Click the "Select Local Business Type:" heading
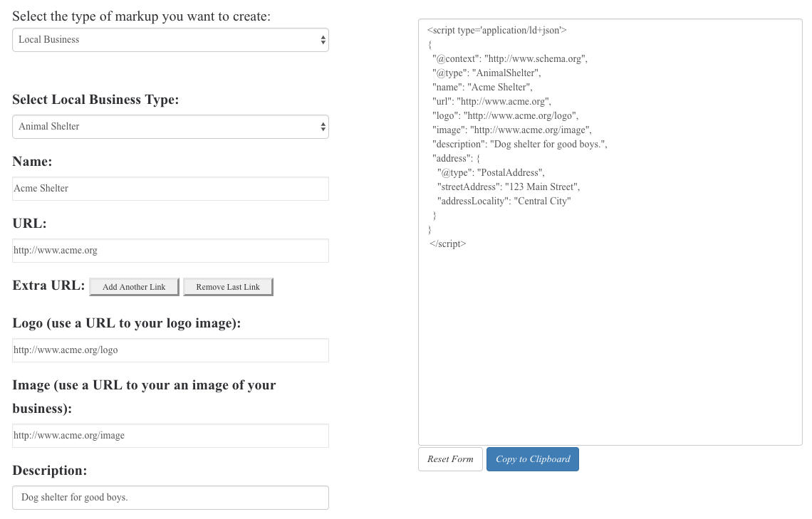 pyautogui.click(x=95, y=100)
